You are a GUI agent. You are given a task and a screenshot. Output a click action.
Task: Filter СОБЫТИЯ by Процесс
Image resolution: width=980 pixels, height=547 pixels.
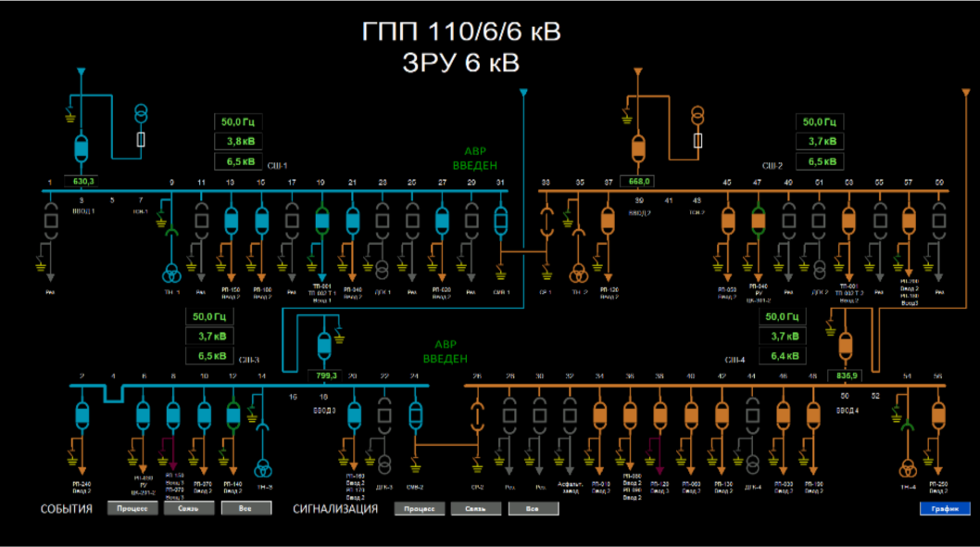point(132,508)
